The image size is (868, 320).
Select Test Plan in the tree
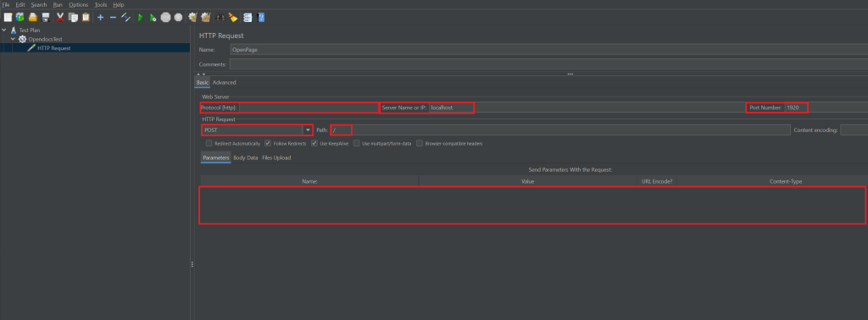[x=30, y=30]
